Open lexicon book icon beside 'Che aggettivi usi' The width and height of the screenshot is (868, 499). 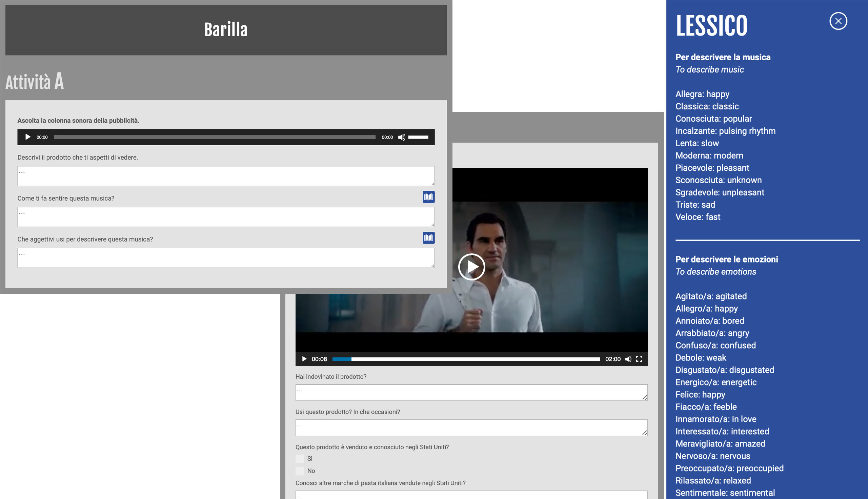(428, 237)
